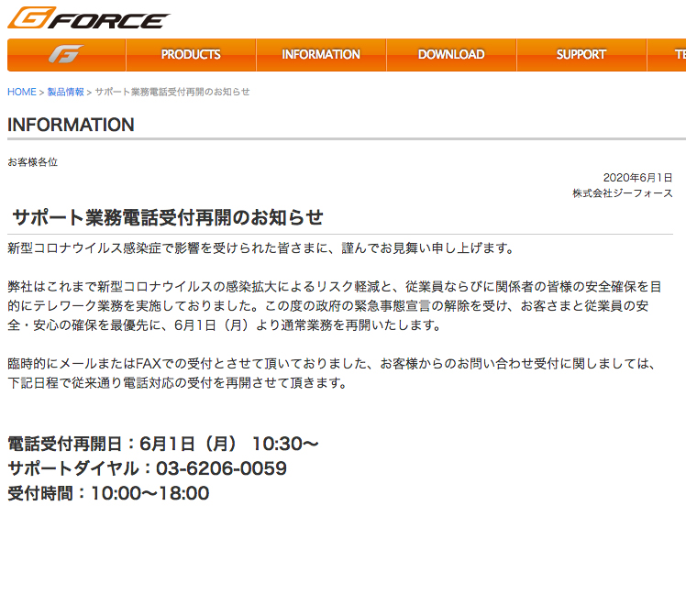Click the G-FORCE logo at top
This screenshot has height=616, width=686.
(89, 18)
